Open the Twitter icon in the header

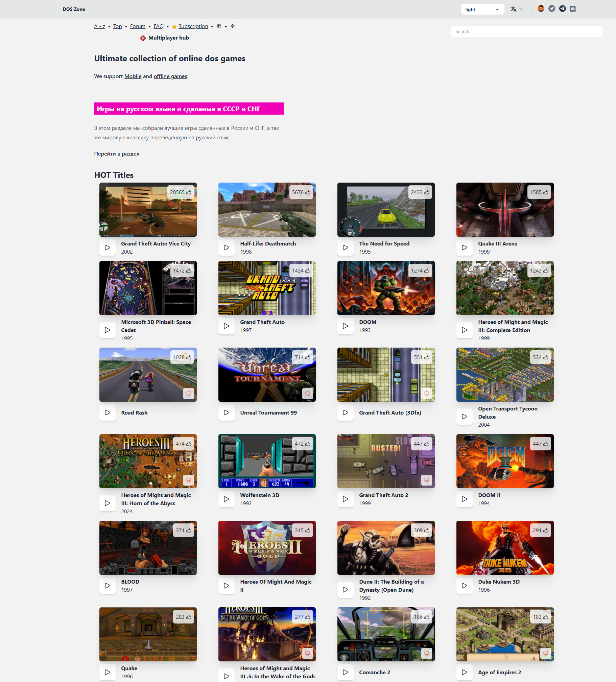(x=552, y=9)
